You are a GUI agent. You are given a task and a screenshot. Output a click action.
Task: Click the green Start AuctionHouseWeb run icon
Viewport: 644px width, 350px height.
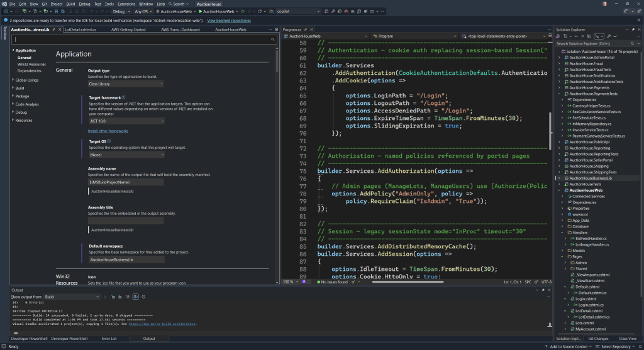click(201, 11)
